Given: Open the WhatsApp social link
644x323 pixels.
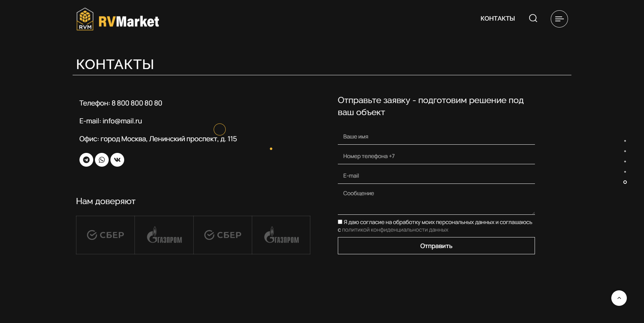Looking at the screenshot, I should click(102, 160).
